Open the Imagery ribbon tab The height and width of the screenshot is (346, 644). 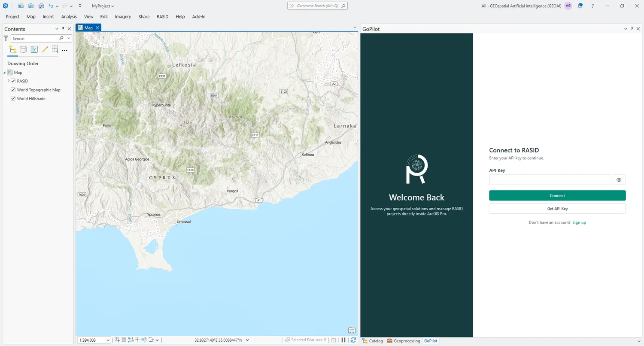pos(123,17)
